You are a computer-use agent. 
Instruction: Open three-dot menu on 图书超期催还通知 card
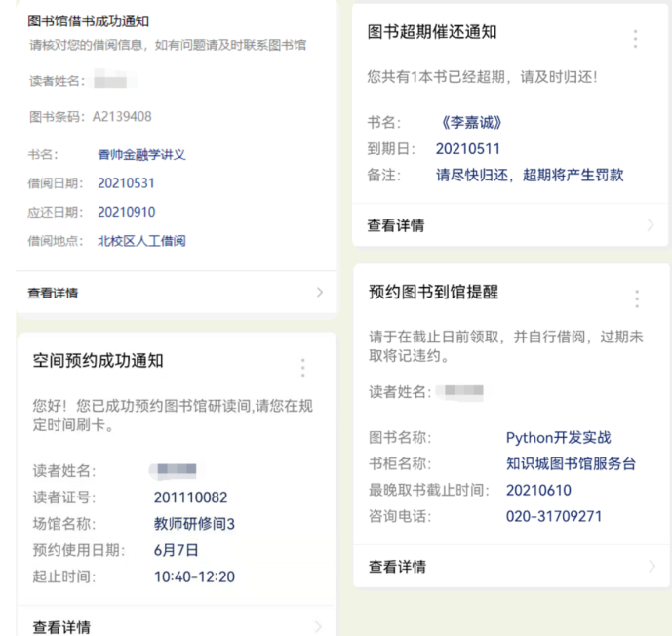(x=635, y=39)
